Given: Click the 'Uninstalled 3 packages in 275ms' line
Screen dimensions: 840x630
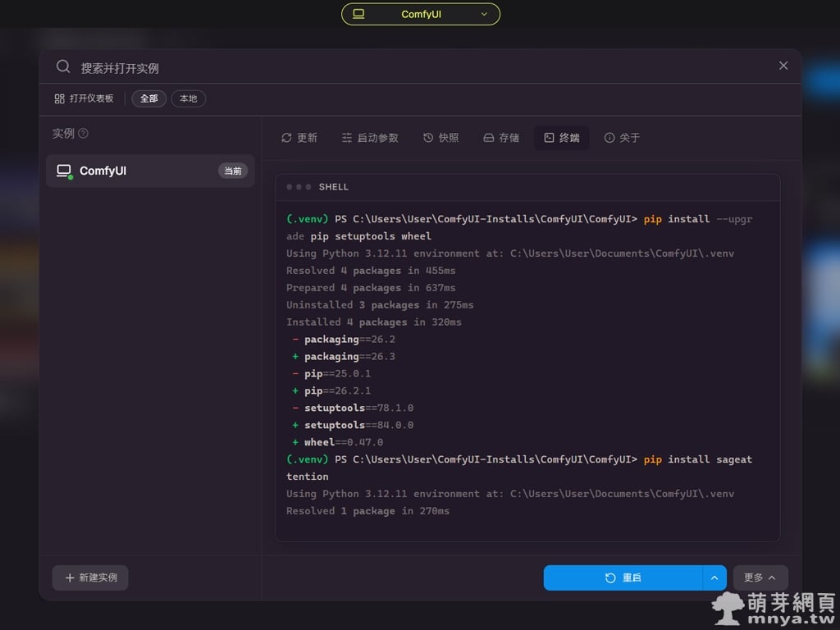Looking at the screenshot, I should 380,305.
